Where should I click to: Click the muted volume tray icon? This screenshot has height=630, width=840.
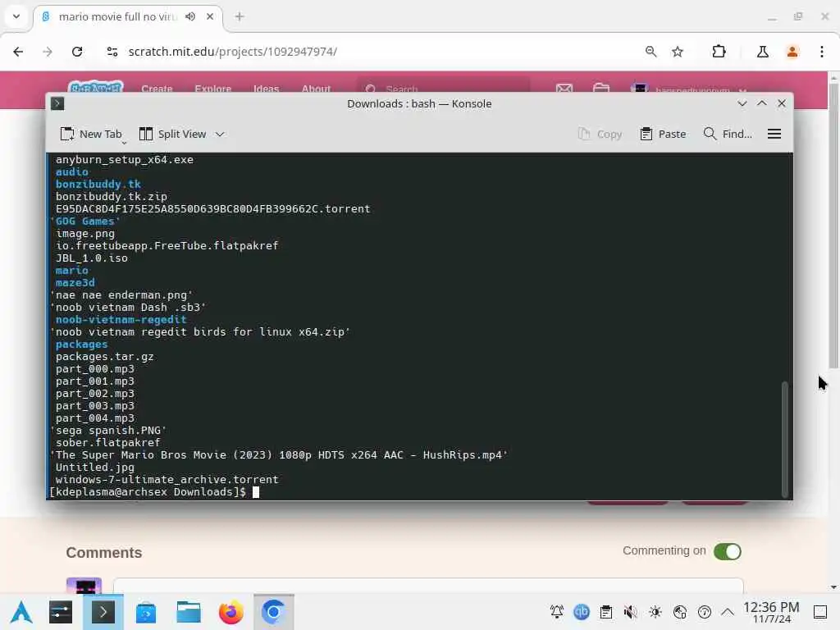(x=631, y=612)
